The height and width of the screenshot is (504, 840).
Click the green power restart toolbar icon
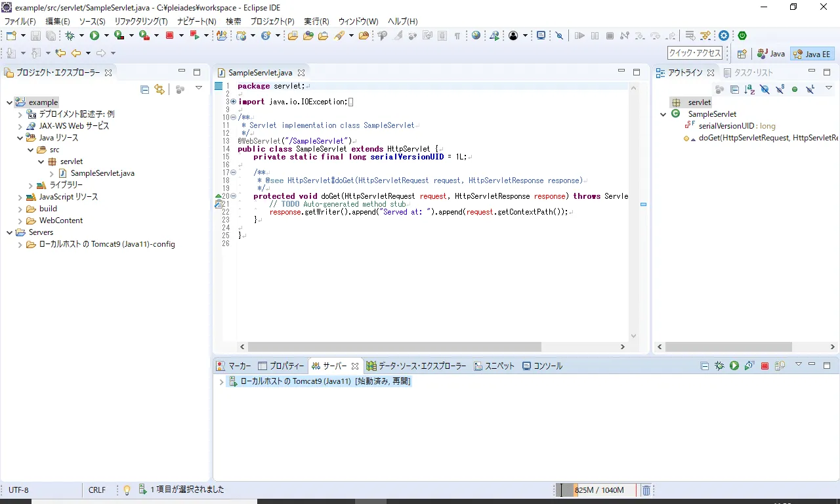742,35
